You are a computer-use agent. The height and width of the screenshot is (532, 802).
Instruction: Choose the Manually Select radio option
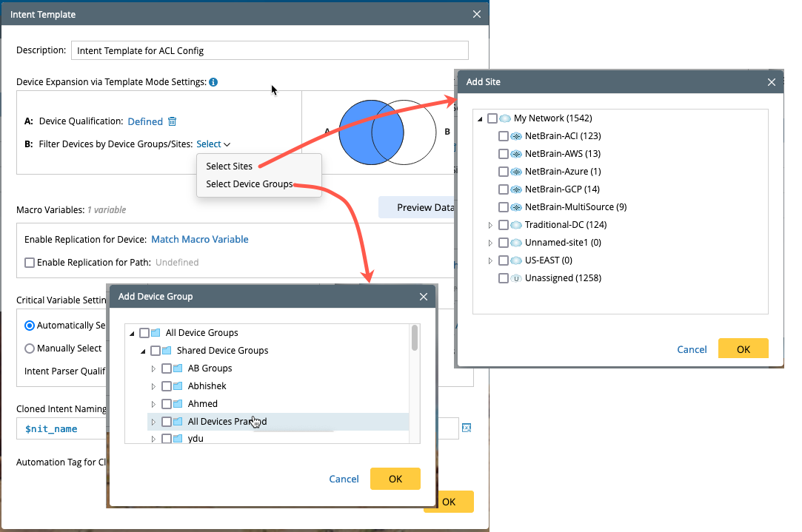point(30,349)
